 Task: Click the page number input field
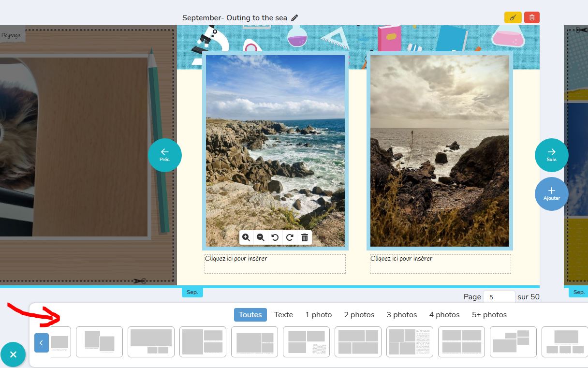pyautogui.click(x=499, y=297)
